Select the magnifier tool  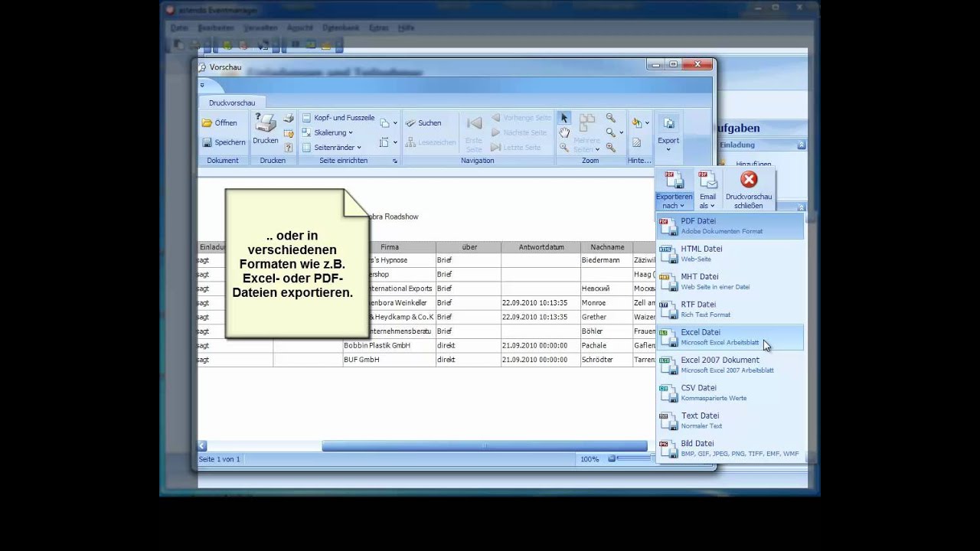click(564, 148)
